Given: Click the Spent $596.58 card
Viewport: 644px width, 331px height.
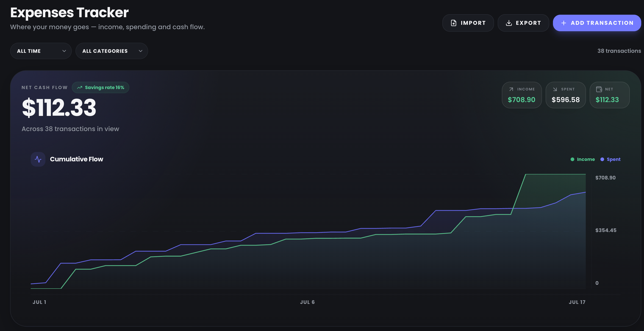Looking at the screenshot, I should point(566,95).
